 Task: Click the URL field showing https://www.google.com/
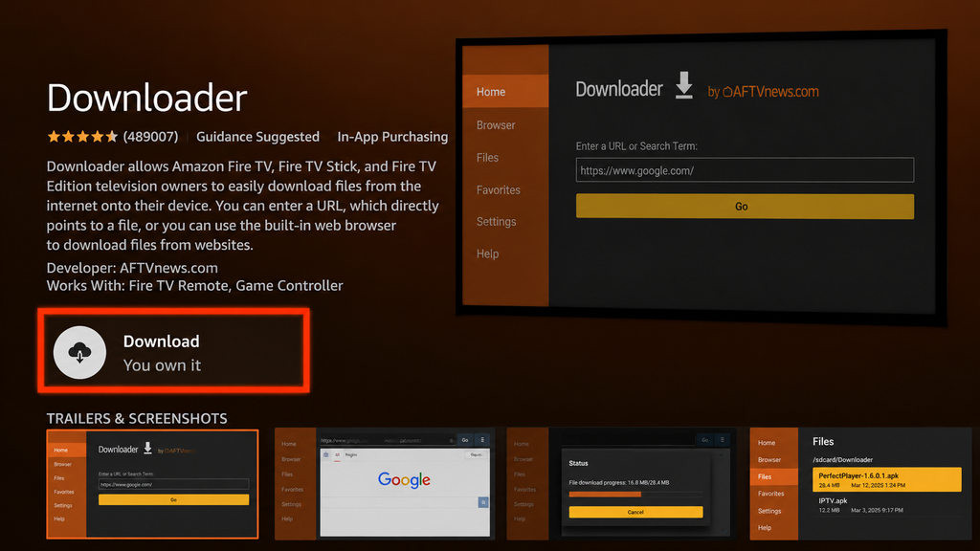click(745, 170)
